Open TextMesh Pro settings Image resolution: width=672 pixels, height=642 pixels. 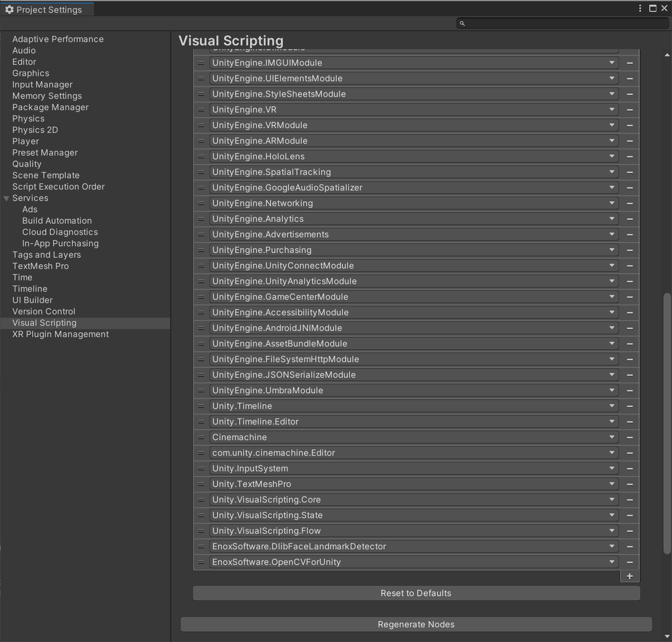tap(41, 266)
